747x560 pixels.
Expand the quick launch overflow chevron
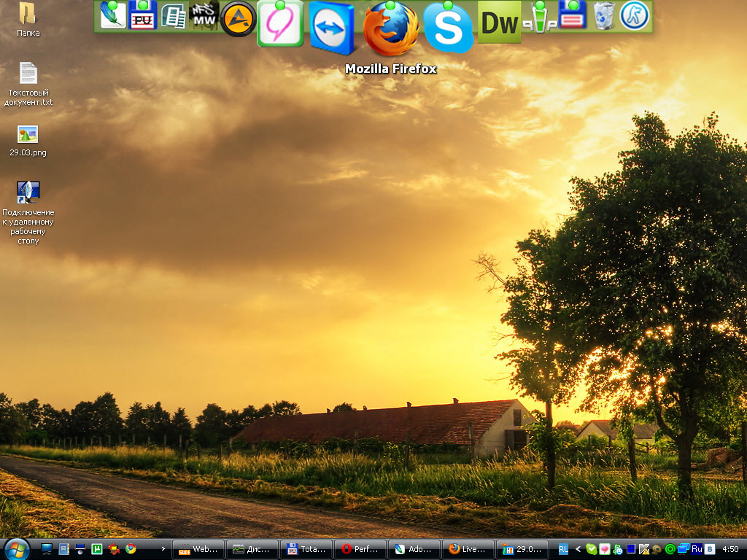point(162,549)
